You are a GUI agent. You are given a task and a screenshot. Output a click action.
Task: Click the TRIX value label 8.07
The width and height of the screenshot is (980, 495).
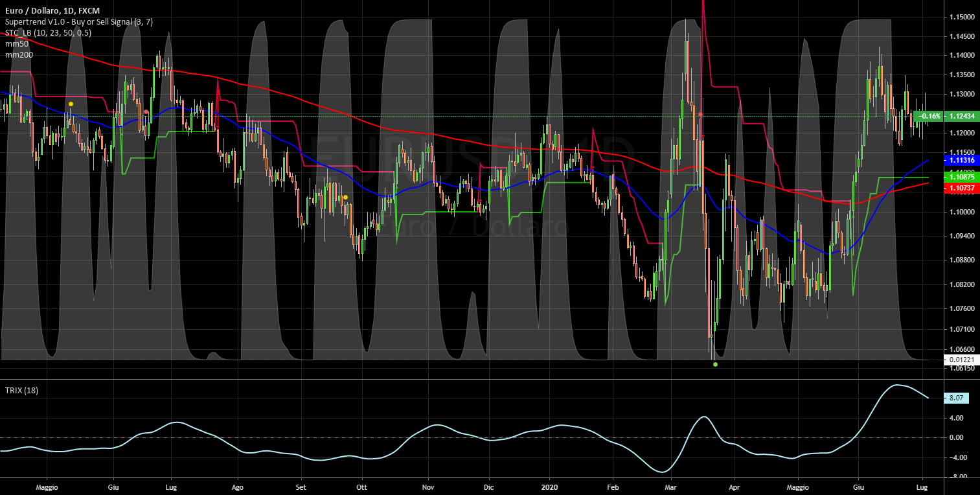[956, 398]
